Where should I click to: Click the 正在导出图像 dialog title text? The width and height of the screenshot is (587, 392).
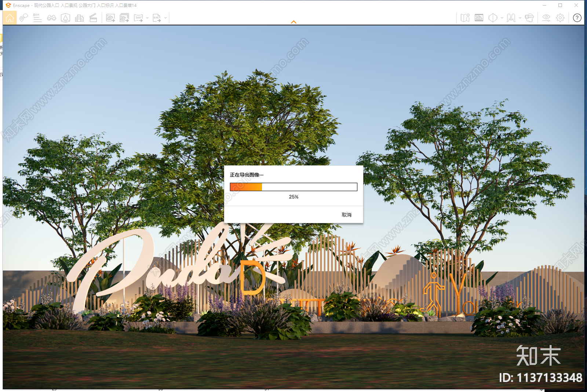(247, 175)
